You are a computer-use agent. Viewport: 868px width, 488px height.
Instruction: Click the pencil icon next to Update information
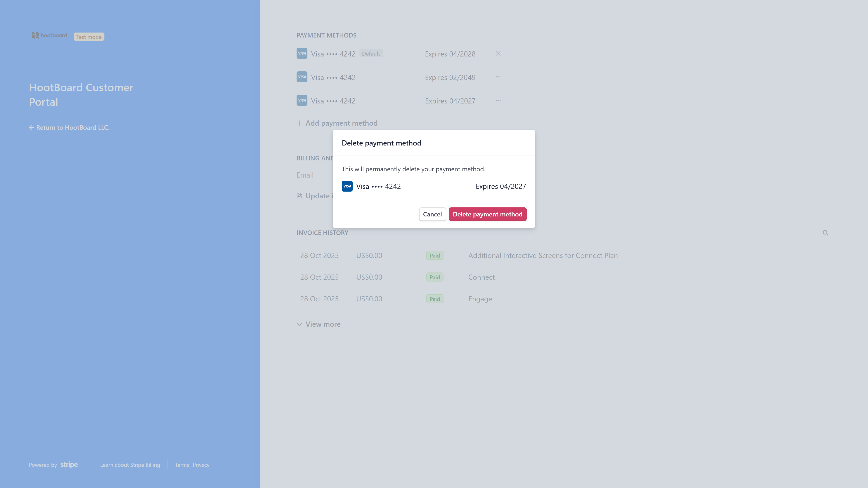point(299,195)
